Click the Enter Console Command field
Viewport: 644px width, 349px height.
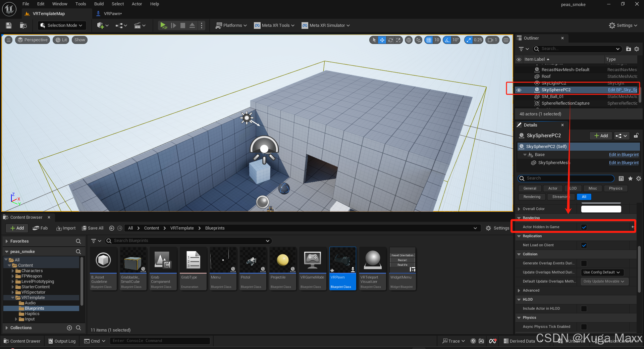tap(160, 341)
